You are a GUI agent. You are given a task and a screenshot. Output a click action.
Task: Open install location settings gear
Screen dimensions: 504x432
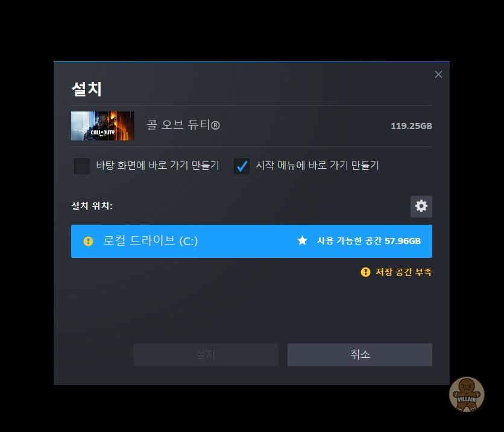[x=421, y=206]
